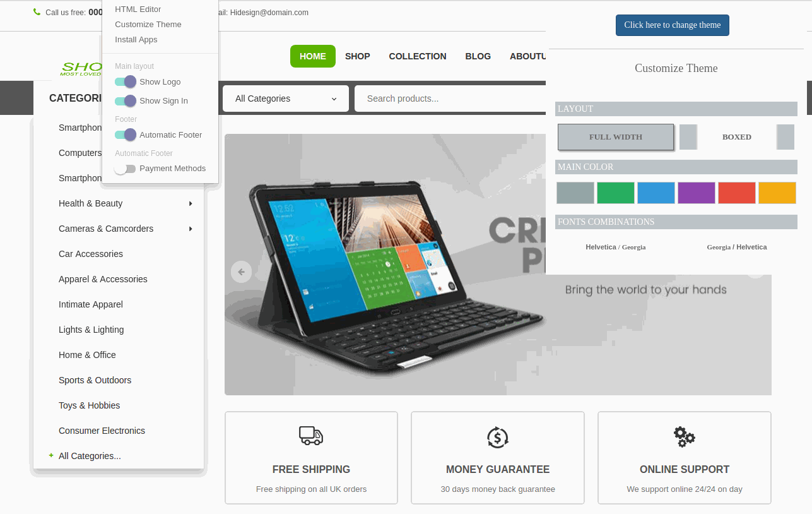812x514 pixels.
Task: Click the free shipping truck icon
Action: 311,436
